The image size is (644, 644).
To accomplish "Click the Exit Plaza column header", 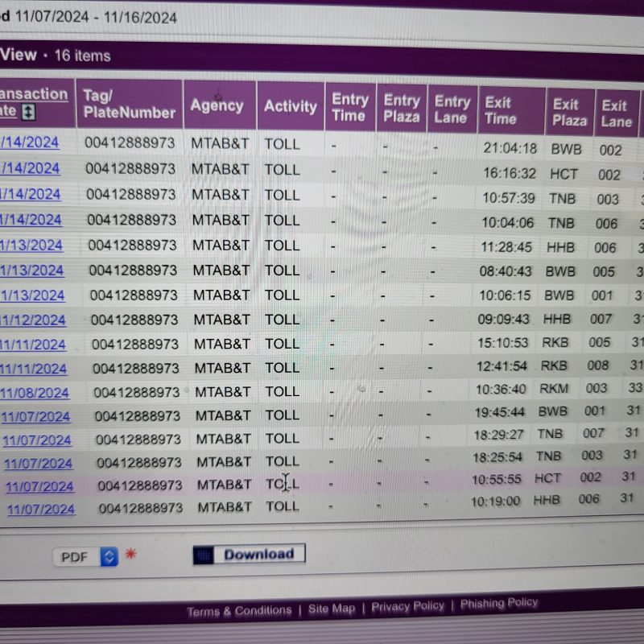I will point(568,112).
